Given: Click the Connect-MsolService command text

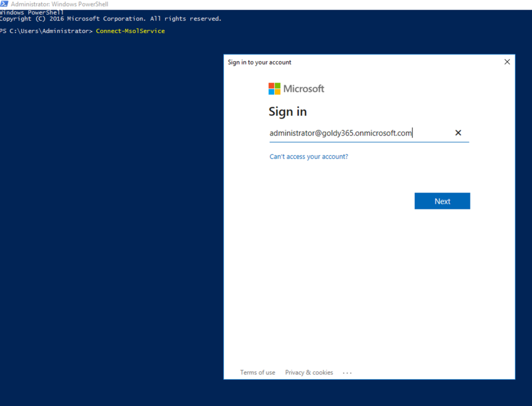Looking at the screenshot, I should point(130,31).
